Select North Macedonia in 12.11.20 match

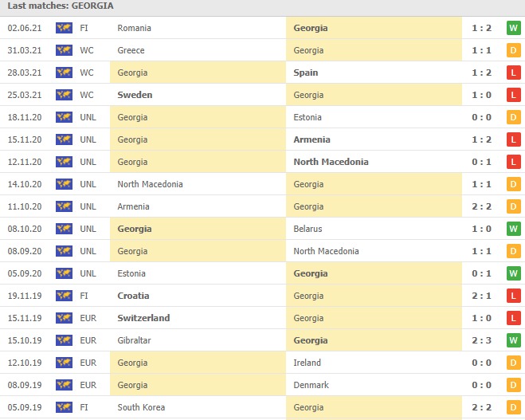point(331,162)
